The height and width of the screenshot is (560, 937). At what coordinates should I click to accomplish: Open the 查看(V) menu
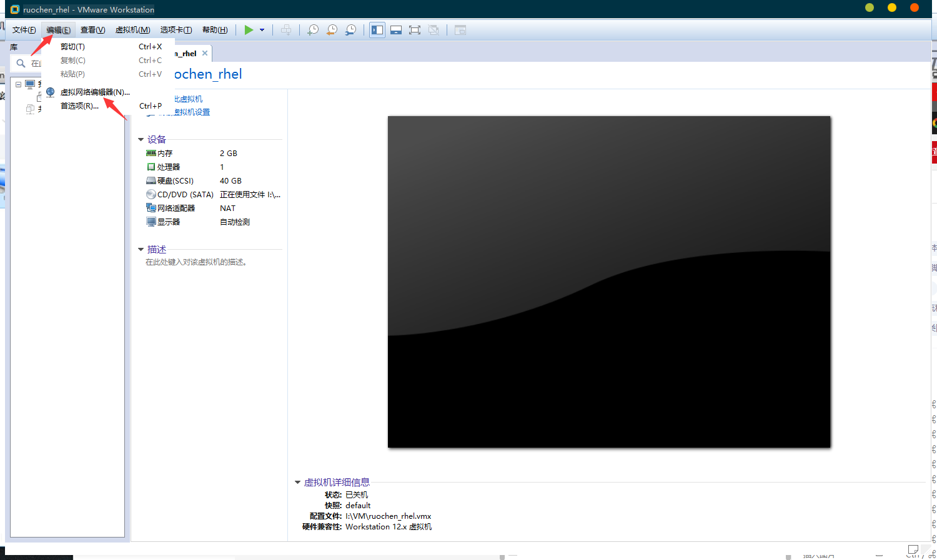pyautogui.click(x=93, y=30)
